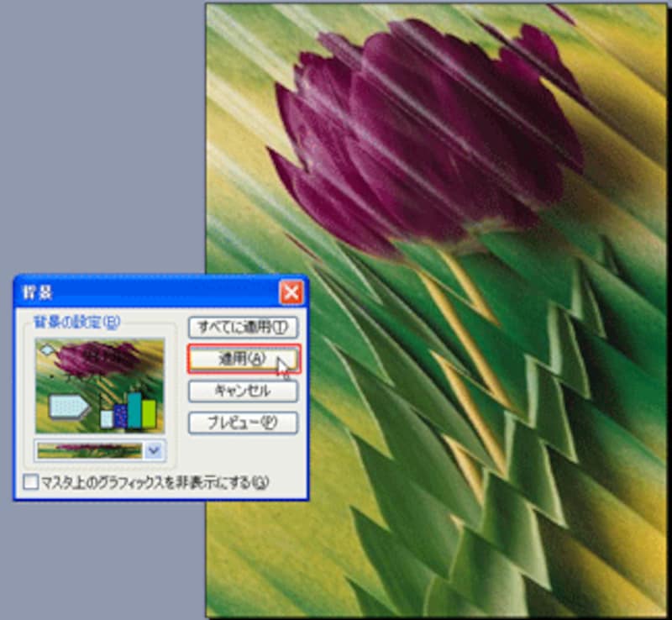
Task: Cancel the dialog with キャンセル button
Action: pyautogui.click(x=243, y=391)
